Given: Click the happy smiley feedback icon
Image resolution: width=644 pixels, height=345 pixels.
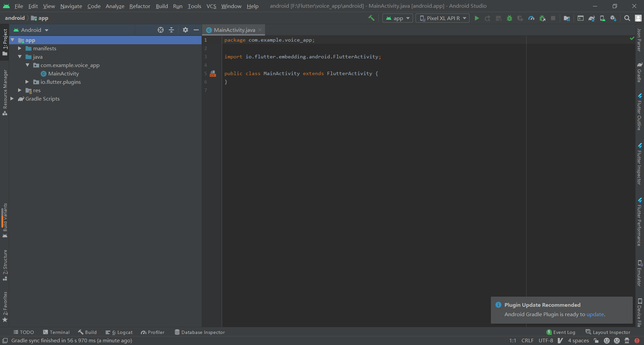Looking at the screenshot, I should point(607,341).
